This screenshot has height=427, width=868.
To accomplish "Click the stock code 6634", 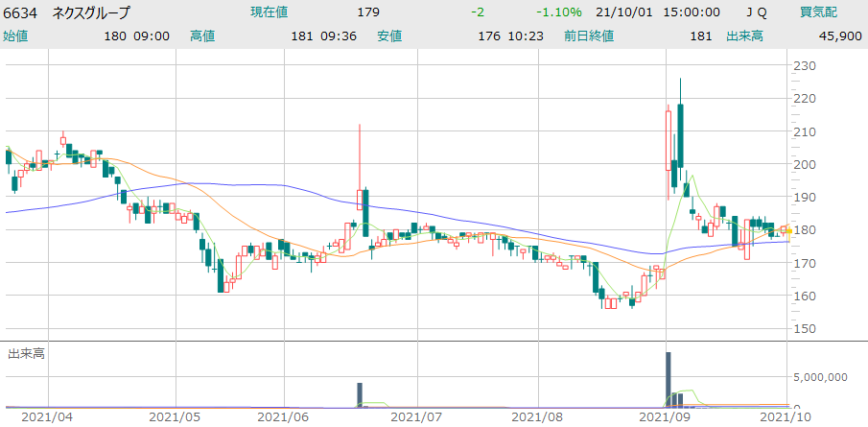I will [21, 12].
